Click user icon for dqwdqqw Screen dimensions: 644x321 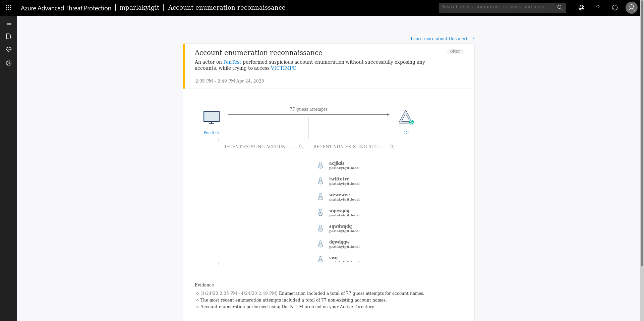point(320,244)
